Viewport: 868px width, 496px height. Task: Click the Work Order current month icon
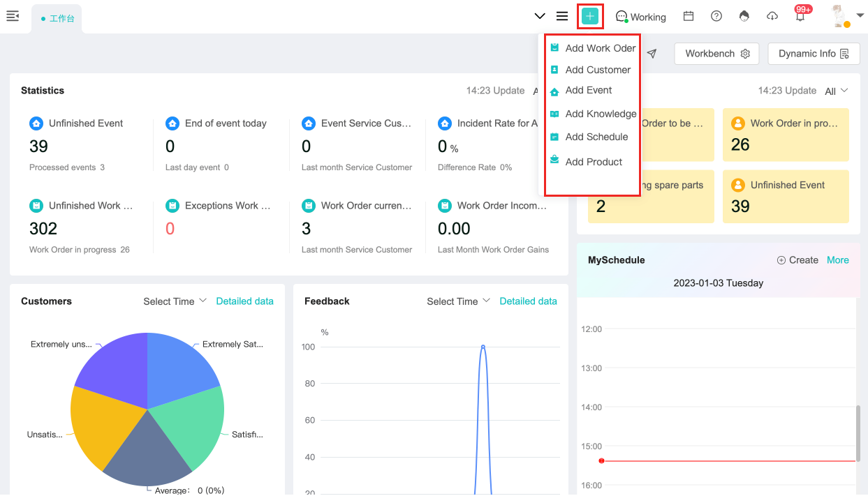309,206
